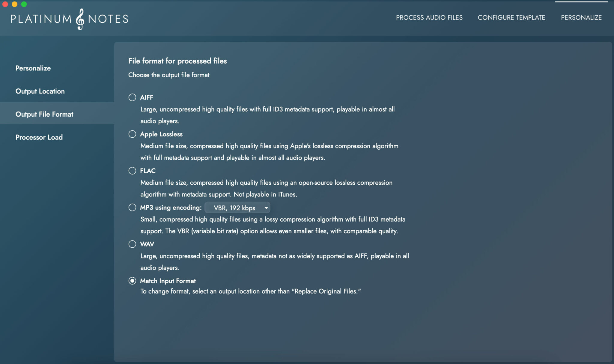Open the VBR, 192 kbps encoding dropdown
The image size is (614, 364).
237,207
